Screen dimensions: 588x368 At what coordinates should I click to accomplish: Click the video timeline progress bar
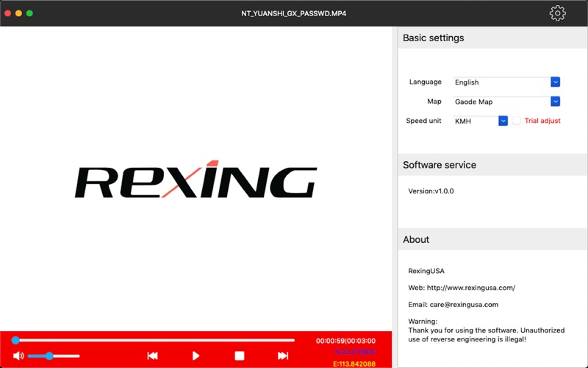click(154, 340)
